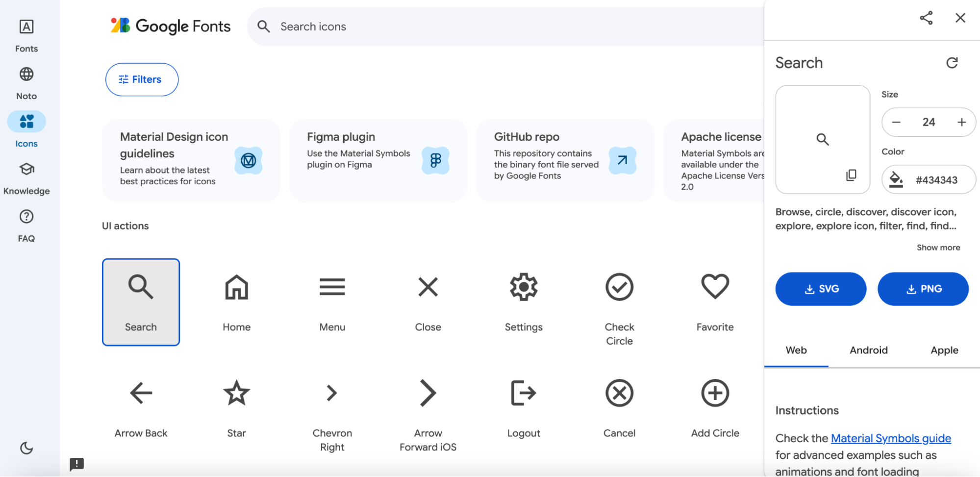The image size is (980, 477).
Task: Select the Add Circle icon
Action: click(x=714, y=393)
